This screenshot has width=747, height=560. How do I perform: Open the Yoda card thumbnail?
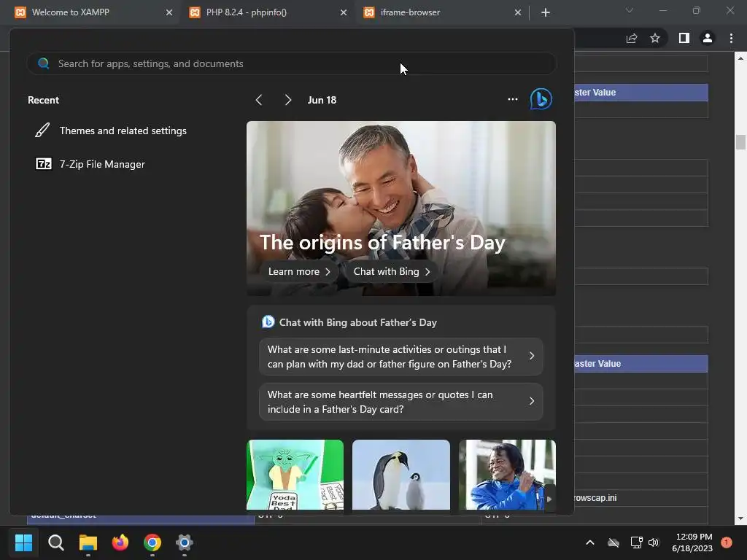click(295, 475)
